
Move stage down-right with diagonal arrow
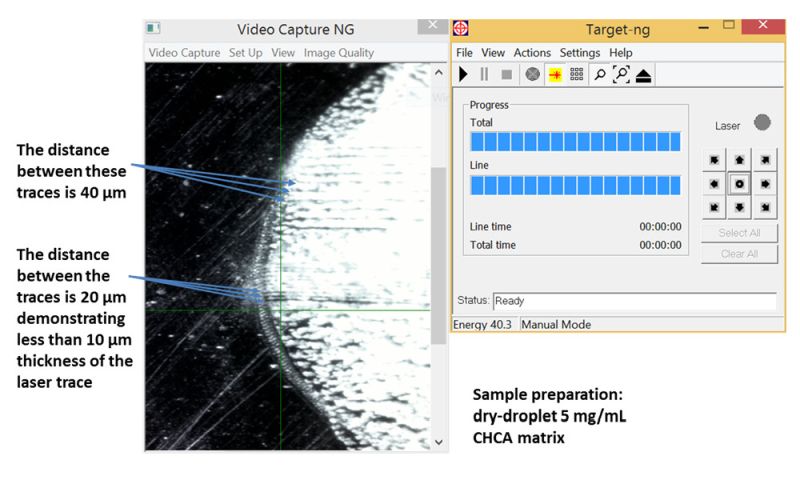(765, 207)
